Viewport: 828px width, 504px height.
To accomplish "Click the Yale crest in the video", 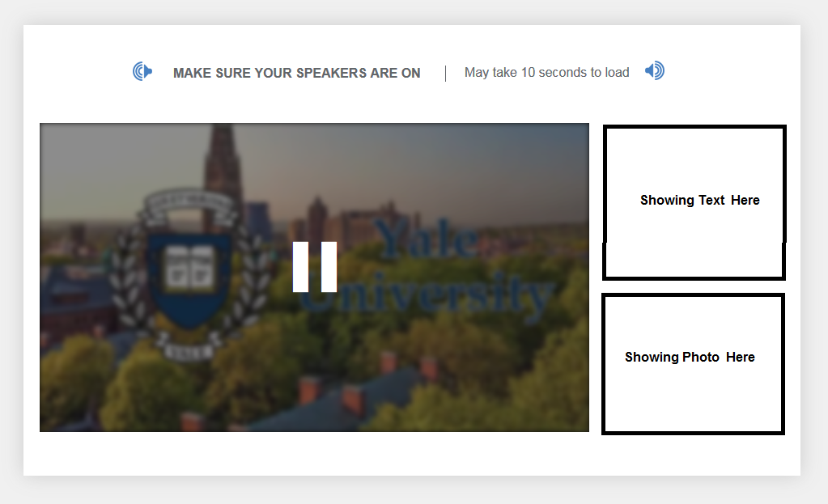I will tap(190, 274).
